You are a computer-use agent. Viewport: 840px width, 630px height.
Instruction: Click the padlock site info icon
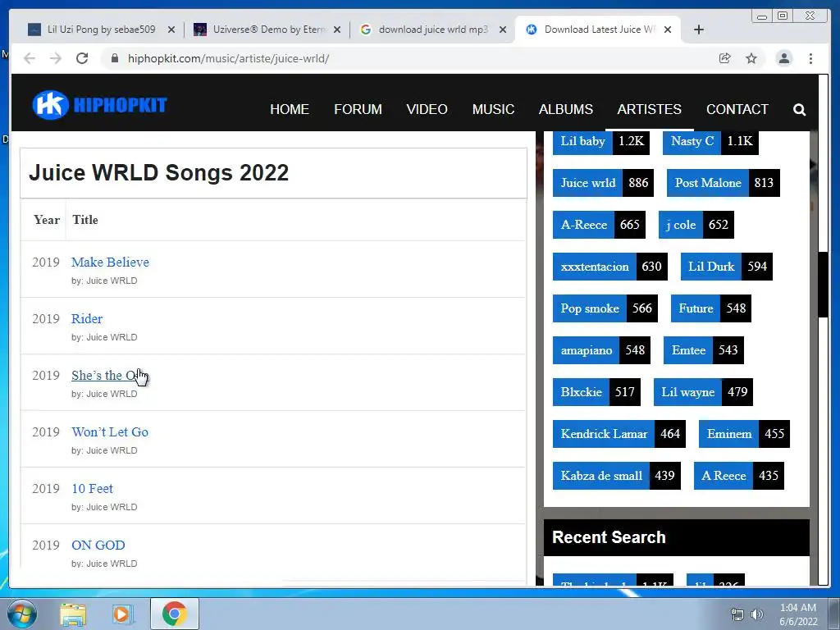(x=115, y=58)
